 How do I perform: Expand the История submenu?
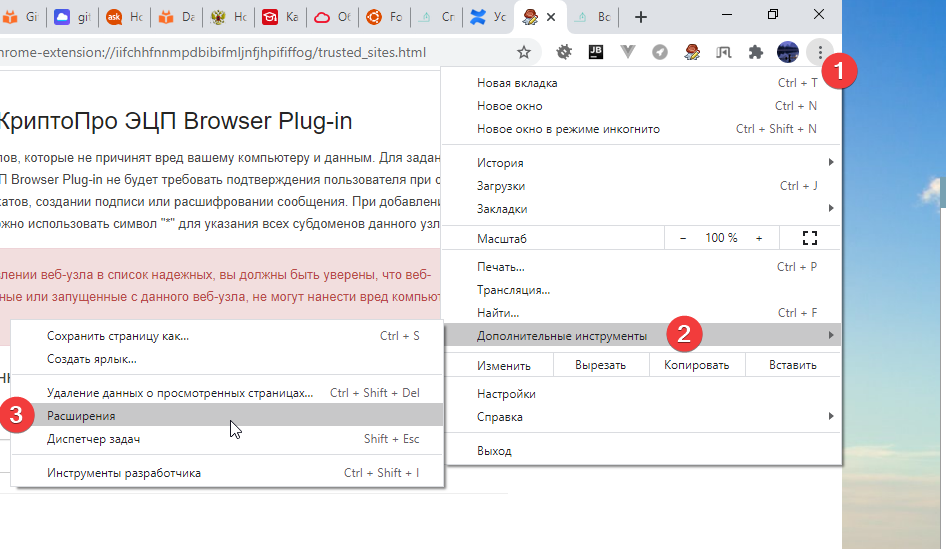click(642, 162)
